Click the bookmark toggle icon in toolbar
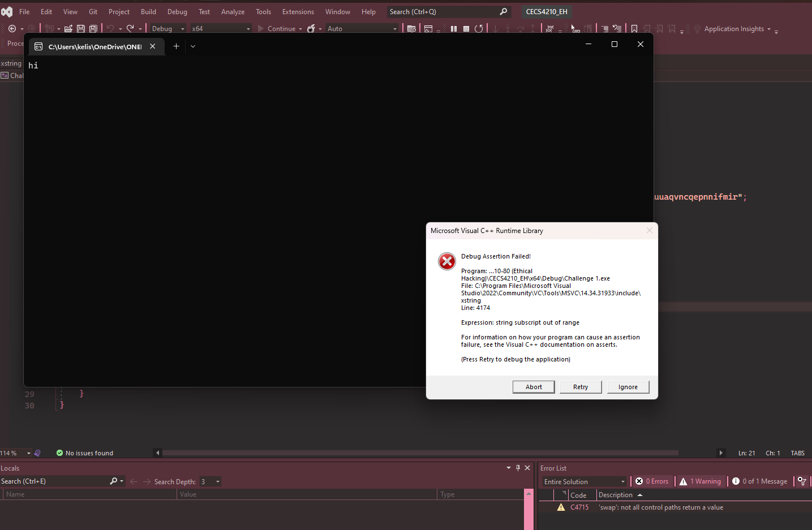The image size is (812, 530). 634,29
